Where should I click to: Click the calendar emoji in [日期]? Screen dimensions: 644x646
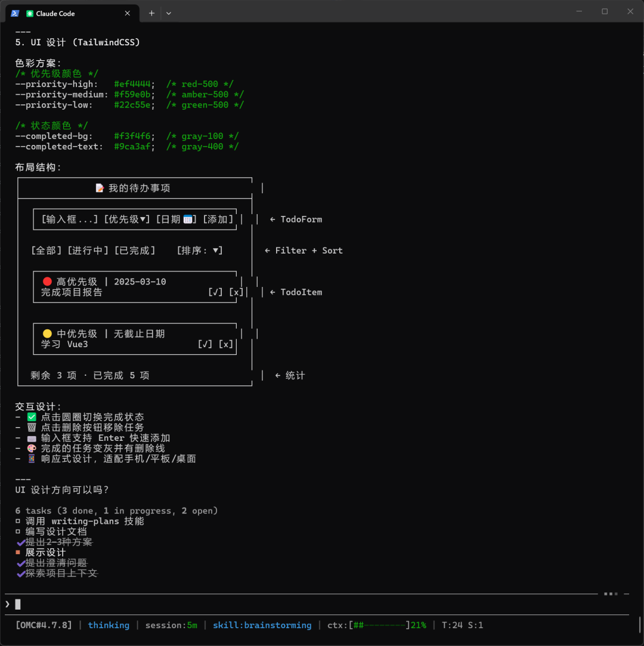pyautogui.click(x=188, y=219)
